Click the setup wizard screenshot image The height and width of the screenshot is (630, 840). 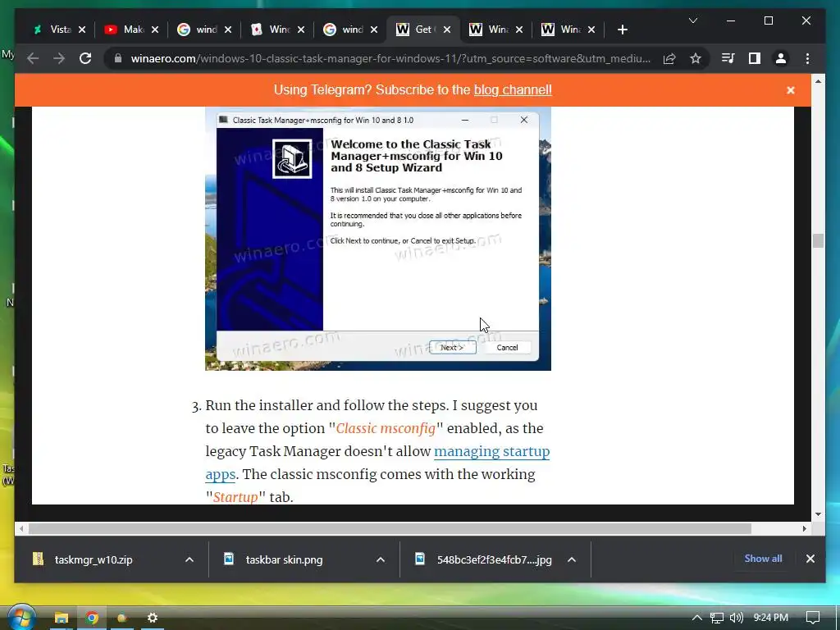click(378, 239)
